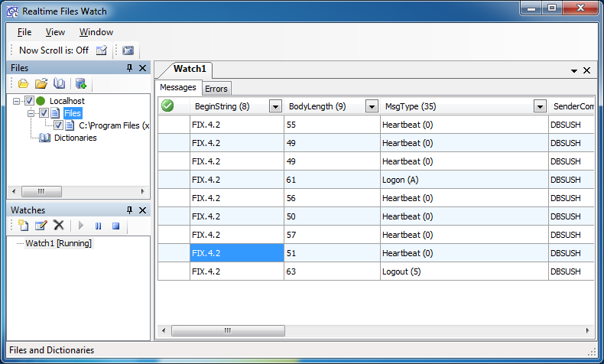Collapse the Localhost tree node
The image size is (604, 364).
(17, 101)
